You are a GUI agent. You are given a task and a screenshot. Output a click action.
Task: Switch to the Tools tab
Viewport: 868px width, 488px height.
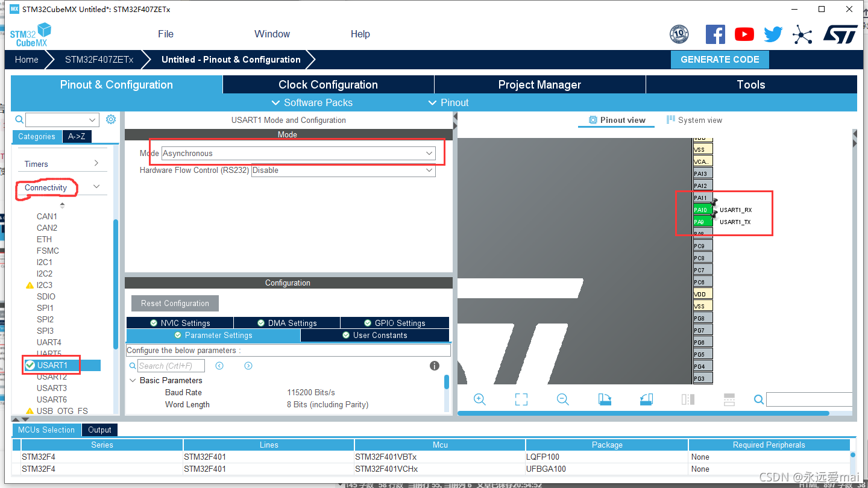[x=751, y=84]
